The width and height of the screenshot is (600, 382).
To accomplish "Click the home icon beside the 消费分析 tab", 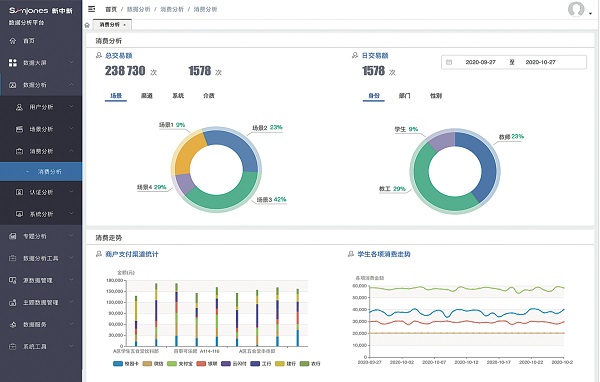I will 87,25.
